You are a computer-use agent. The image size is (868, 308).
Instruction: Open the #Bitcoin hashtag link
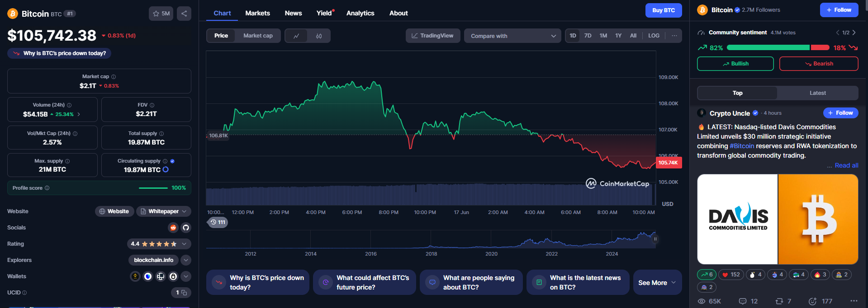point(742,146)
